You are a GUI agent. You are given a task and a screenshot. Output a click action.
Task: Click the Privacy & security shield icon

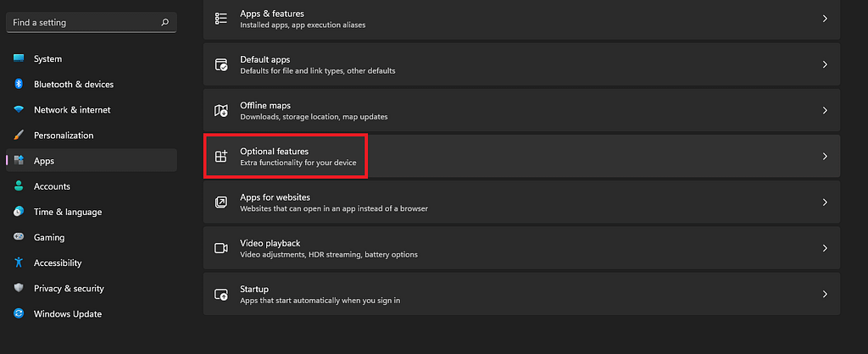(x=19, y=288)
